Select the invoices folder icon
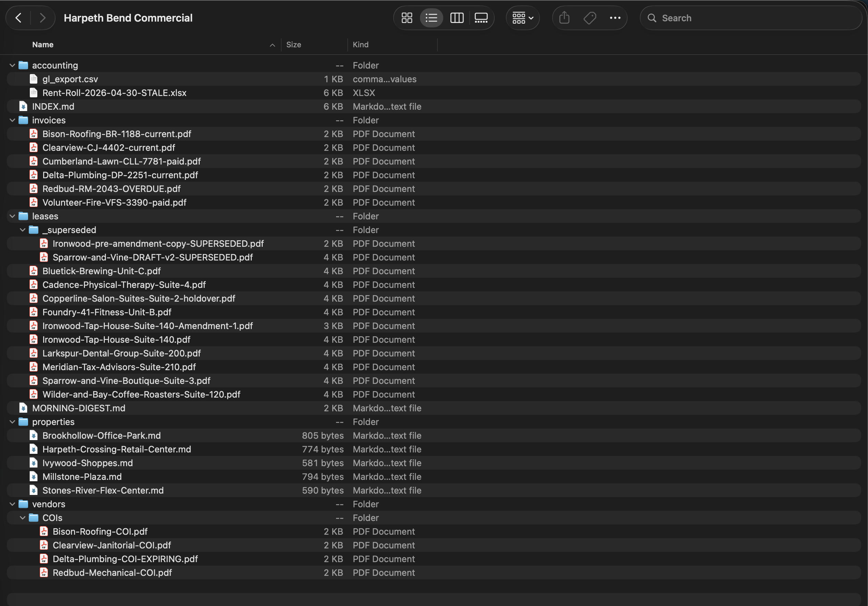Image resolution: width=868 pixels, height=606 pixels. 23,120
